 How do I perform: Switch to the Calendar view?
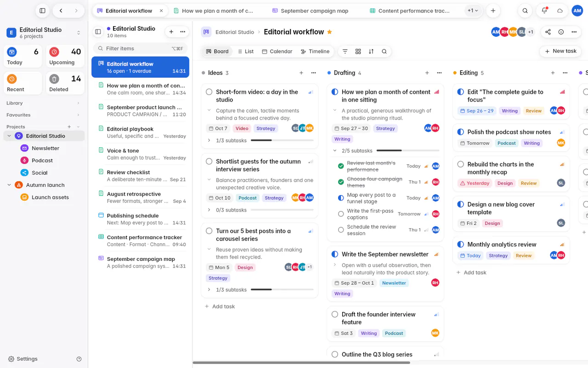pyautogui.click(x=277, y=52)
